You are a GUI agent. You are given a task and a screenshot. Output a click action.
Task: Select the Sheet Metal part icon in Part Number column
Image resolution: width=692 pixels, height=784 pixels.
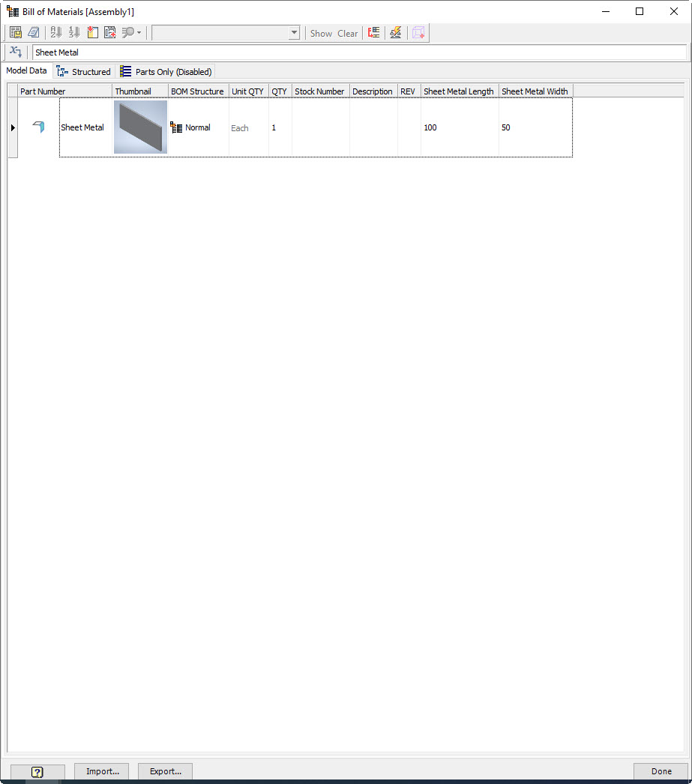[x=38, y=127]
